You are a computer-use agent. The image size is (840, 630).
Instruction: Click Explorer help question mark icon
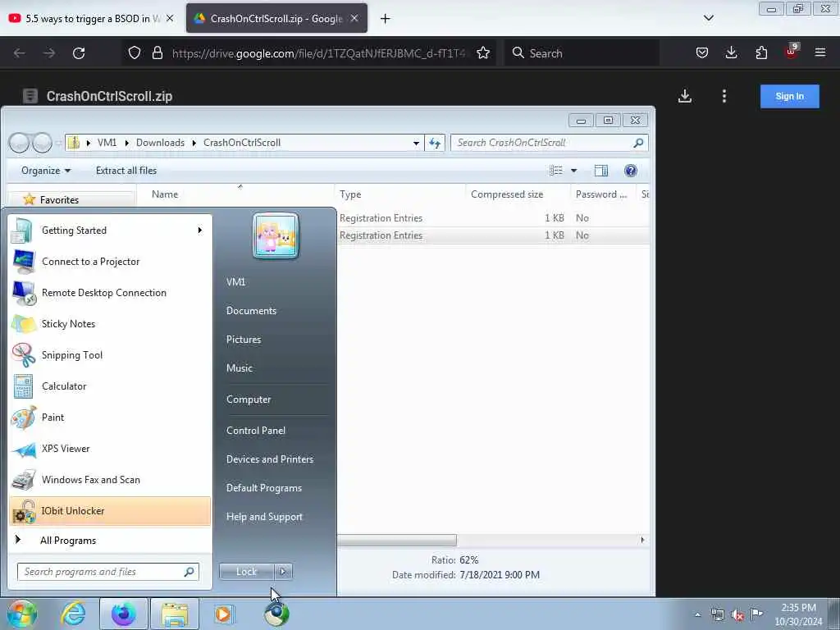tap(631, 171)
